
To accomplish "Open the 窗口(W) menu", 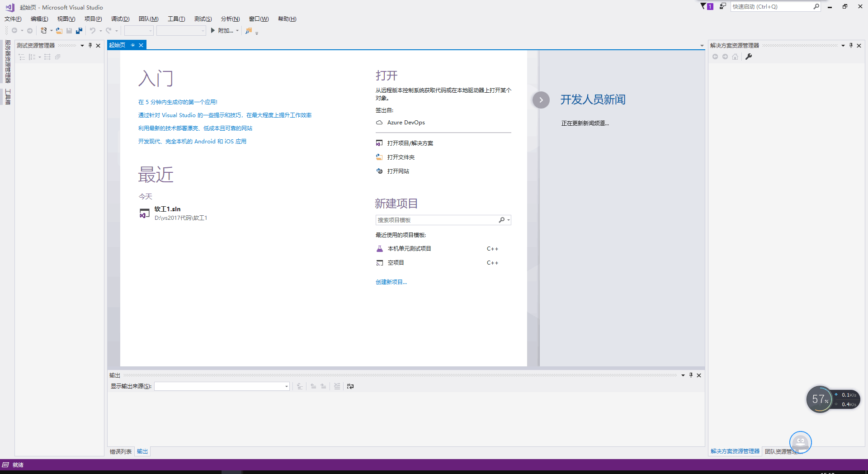I will tap(259, 19).
